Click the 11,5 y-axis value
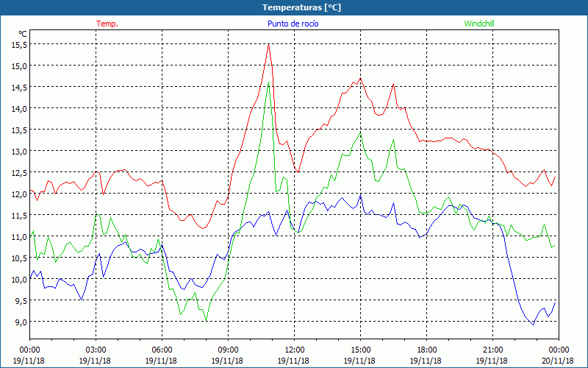The height and width of the screenshot is (368, 588). 20,215
